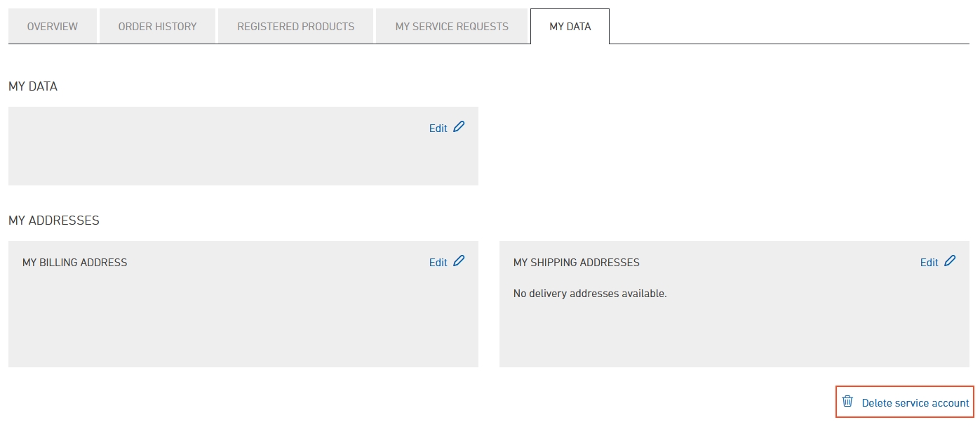Image resolution: width=980 pixels, height=427 pixels.
Task: Go to the Registered Products tab
Action: click(296, 27)
